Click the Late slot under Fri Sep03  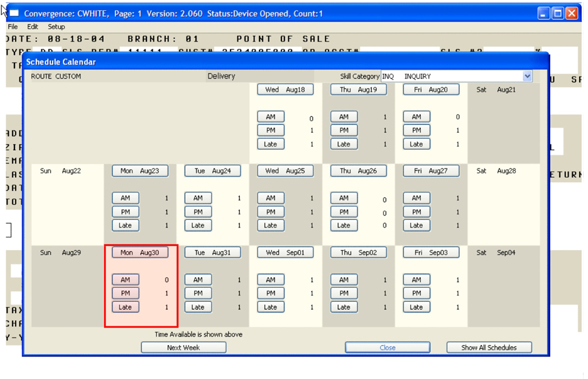point(416,307)
